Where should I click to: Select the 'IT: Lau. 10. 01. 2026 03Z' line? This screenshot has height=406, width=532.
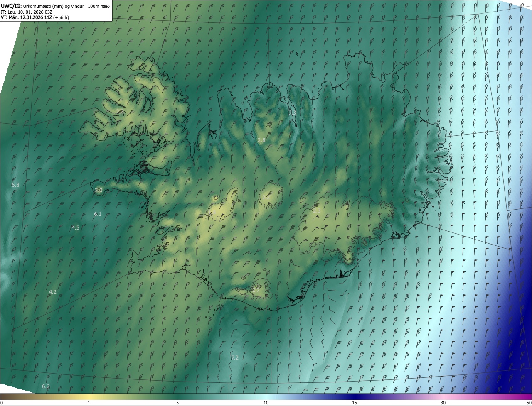click(27, 12)
